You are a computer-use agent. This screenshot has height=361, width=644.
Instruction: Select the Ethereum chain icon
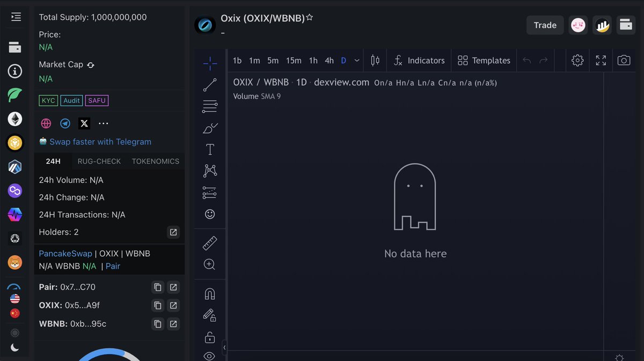pos(15,119)
